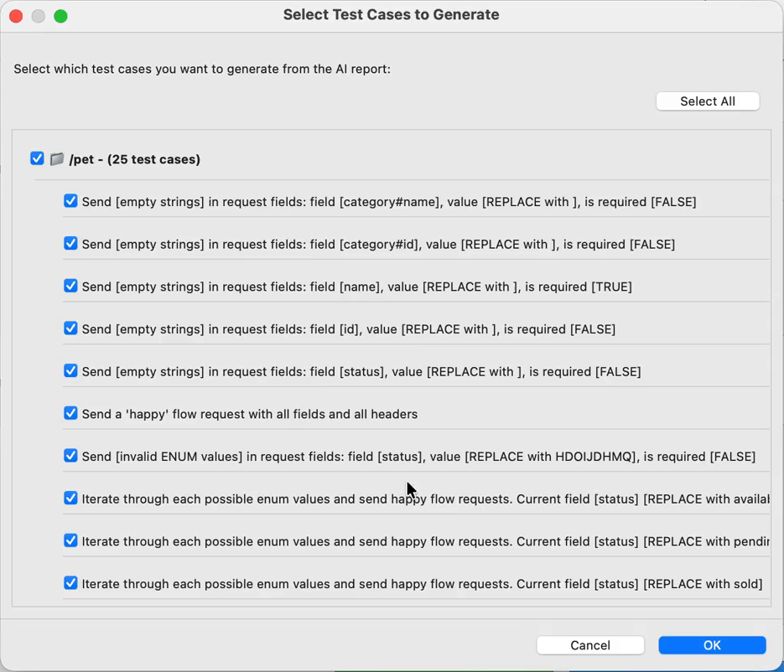Click text for field [category#id] is required [FALSE]

coord(378,245)
